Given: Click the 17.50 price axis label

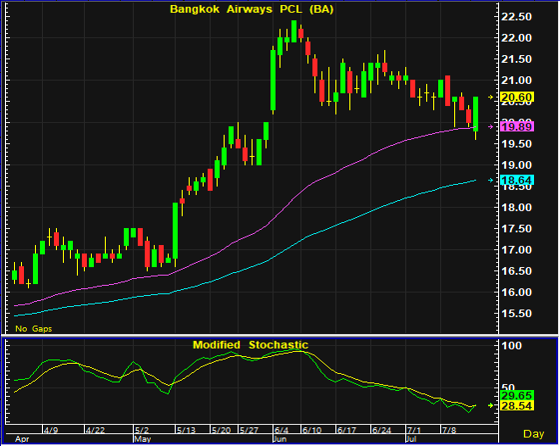Looking at the screenshot, I should [x=516, y=229].
